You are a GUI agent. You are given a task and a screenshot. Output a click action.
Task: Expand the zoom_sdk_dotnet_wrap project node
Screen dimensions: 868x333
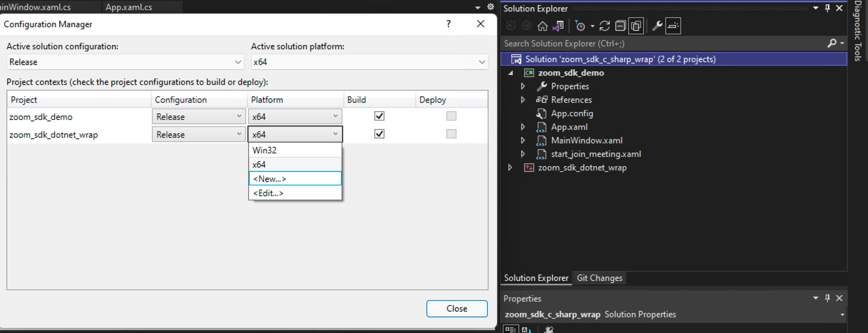click(510, 168)
